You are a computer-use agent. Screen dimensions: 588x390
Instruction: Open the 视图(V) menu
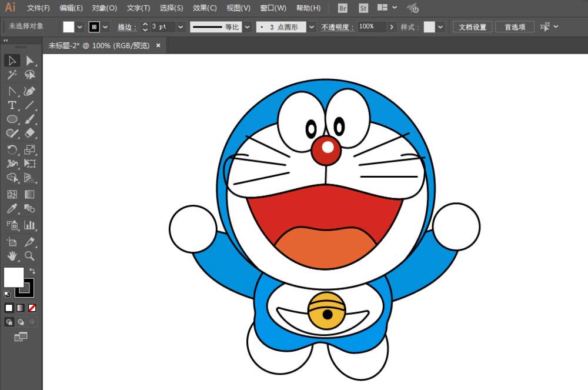pos(238,8)
